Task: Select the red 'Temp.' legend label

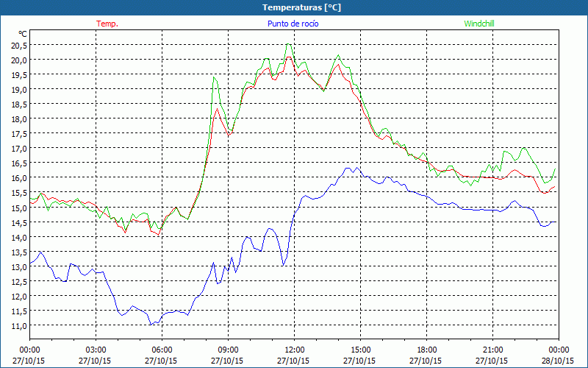Action: tap(107, 24)
